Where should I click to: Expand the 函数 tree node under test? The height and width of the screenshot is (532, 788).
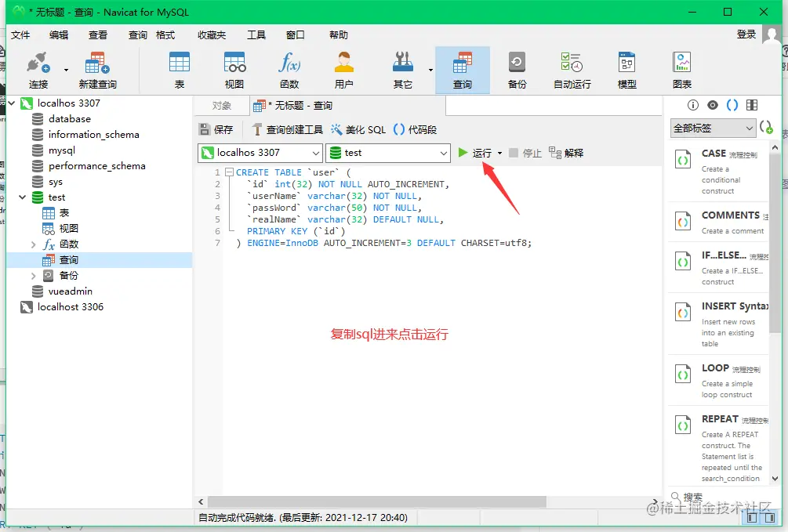33,244
